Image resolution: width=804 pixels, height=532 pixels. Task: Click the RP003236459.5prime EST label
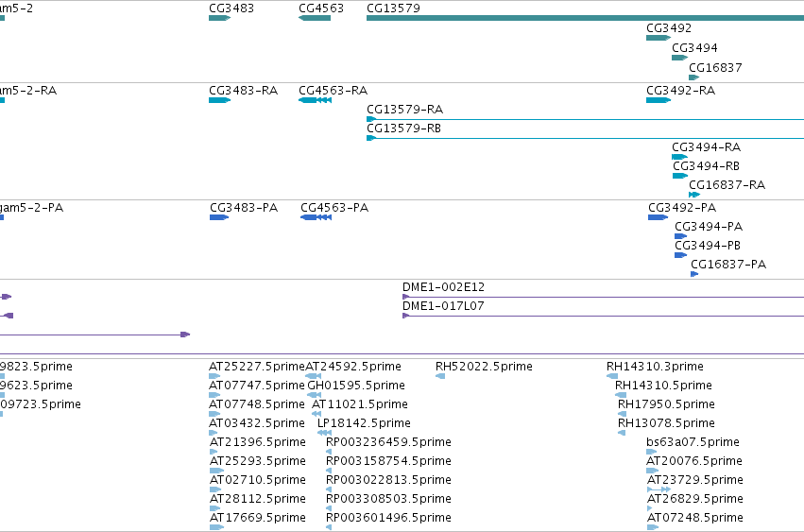click(388, 442)
